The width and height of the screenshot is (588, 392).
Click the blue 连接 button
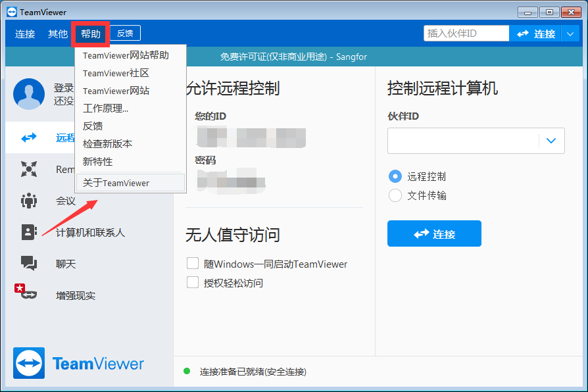pyautogui.click(x=434, y=233)
